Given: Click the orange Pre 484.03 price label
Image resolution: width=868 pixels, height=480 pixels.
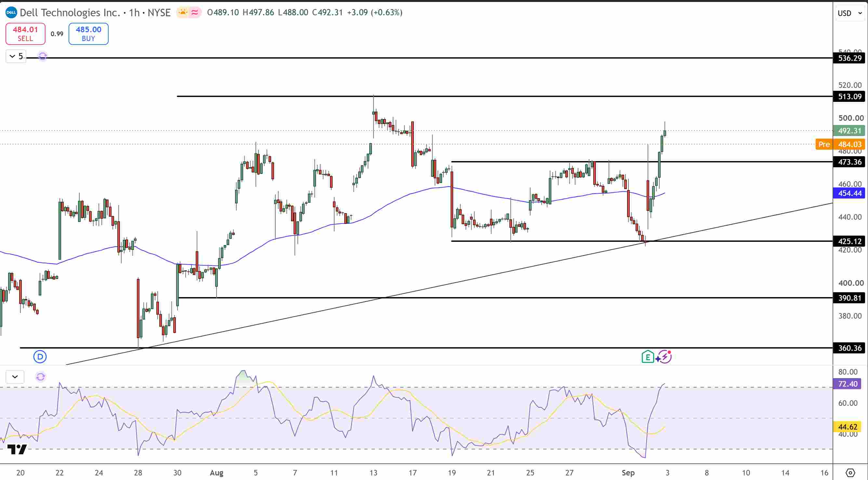Looking at the screenshot, I should [840, 144].
